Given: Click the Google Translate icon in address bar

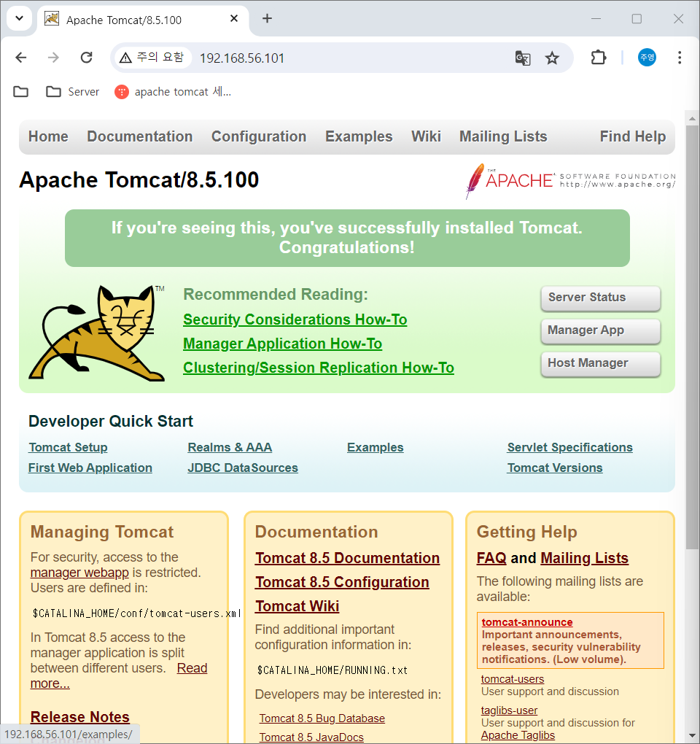Looking at the screenshot, I should point(523,58).
